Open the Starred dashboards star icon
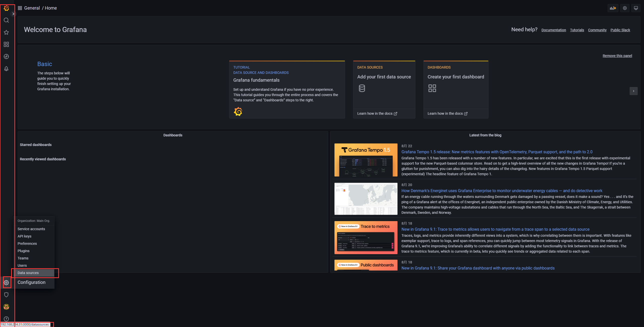The height and width of the screenshot is (327, 644). [6, 32]
